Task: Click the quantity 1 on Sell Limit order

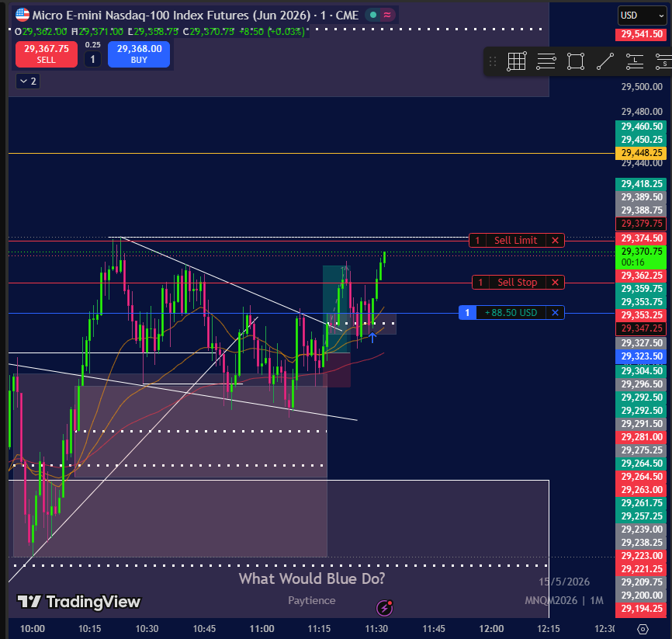Action: pos(477,240)
